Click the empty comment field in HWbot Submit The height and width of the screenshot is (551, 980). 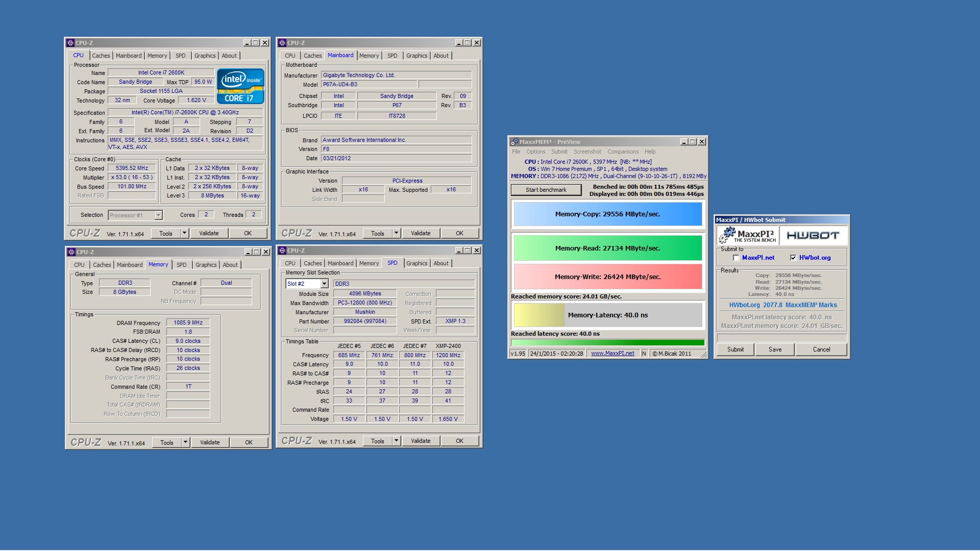point(781,338)
